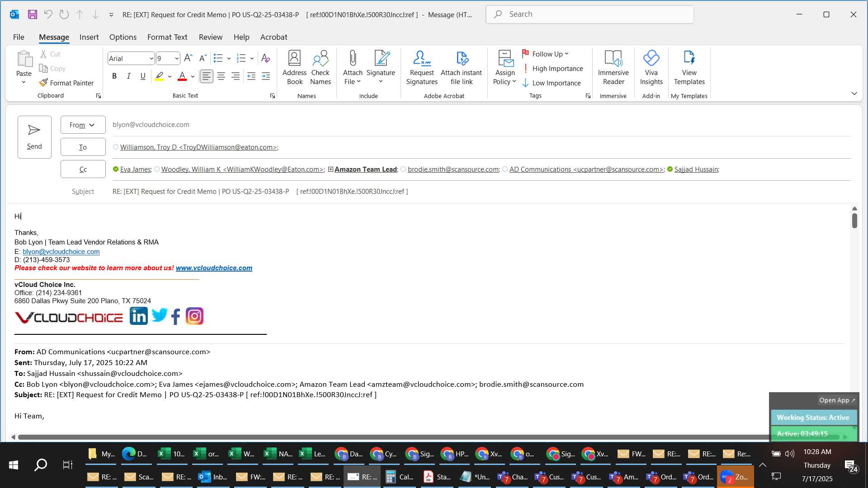Open the Address Book
Image resolution: width=868 pixels, height=488 pixels.
tap(294, 68)
